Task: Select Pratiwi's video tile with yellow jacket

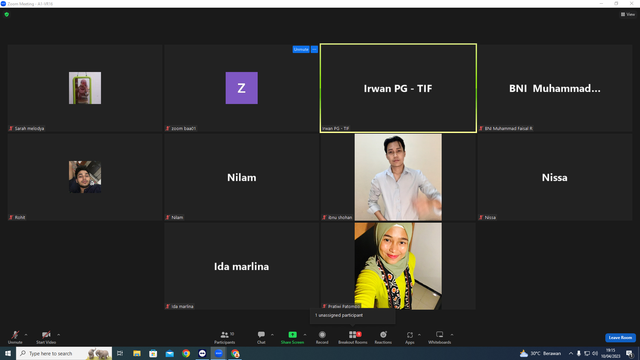Action: (398, 266)
